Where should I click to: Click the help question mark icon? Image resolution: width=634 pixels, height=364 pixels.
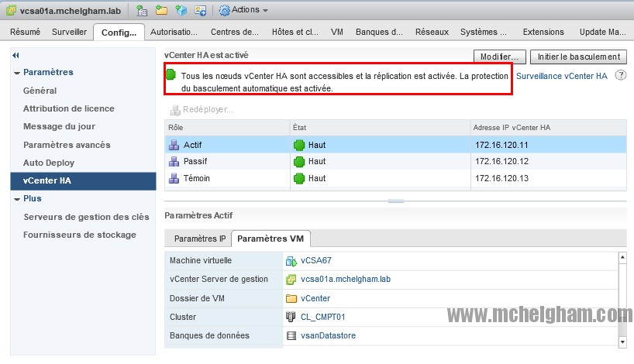point(621,75)
